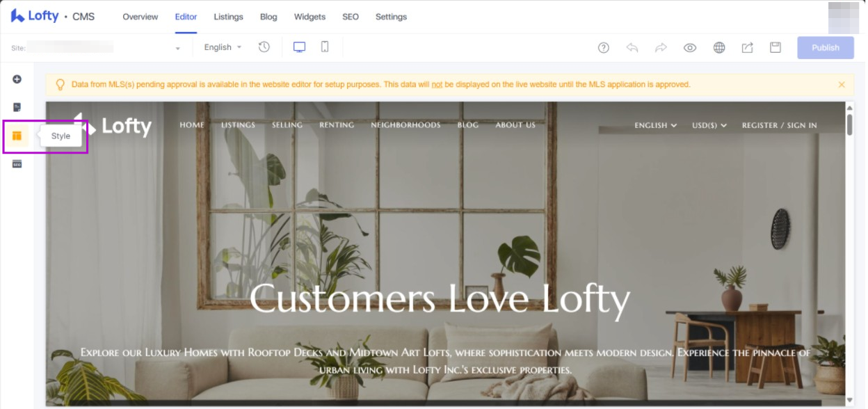Toggle preview with the eye icon
The width and height of the screenshot is (868, 409).
[690, 48]
